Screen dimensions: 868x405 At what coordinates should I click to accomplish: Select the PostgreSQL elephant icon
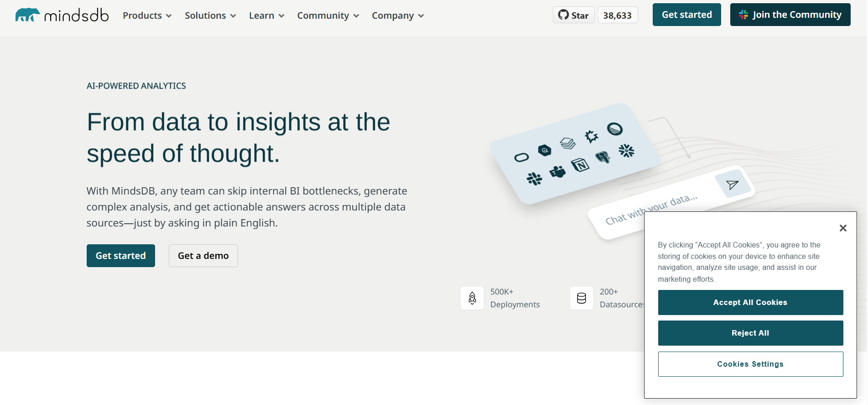click(x=603, y=158)
